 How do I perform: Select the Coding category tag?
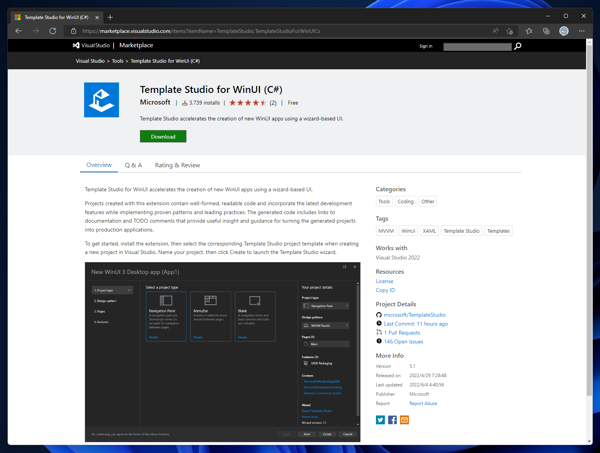tap(406, 202)
